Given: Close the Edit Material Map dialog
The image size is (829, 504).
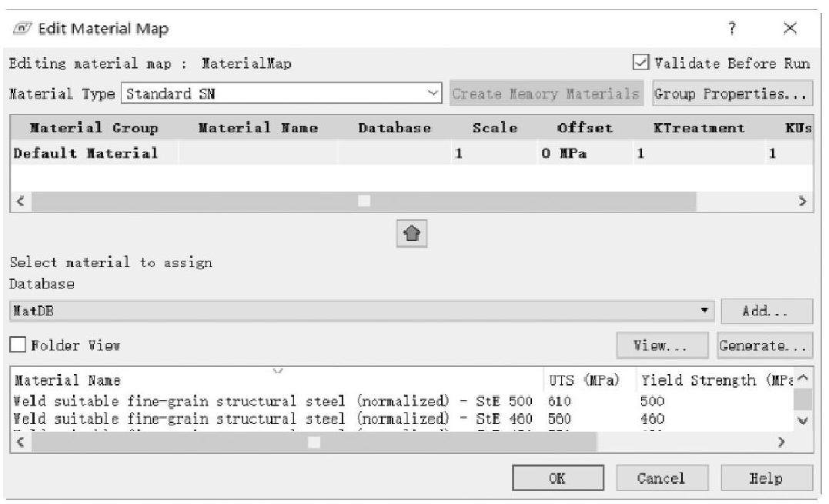Looking at the screenshot, I should [790, 28].
